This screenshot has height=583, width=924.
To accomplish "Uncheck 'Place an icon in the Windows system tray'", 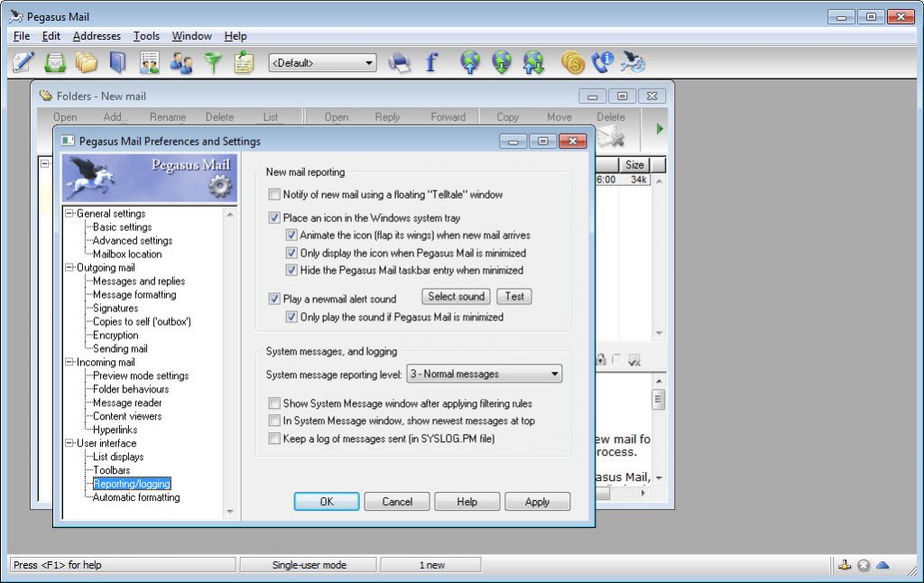I will (x=274, y=217).
